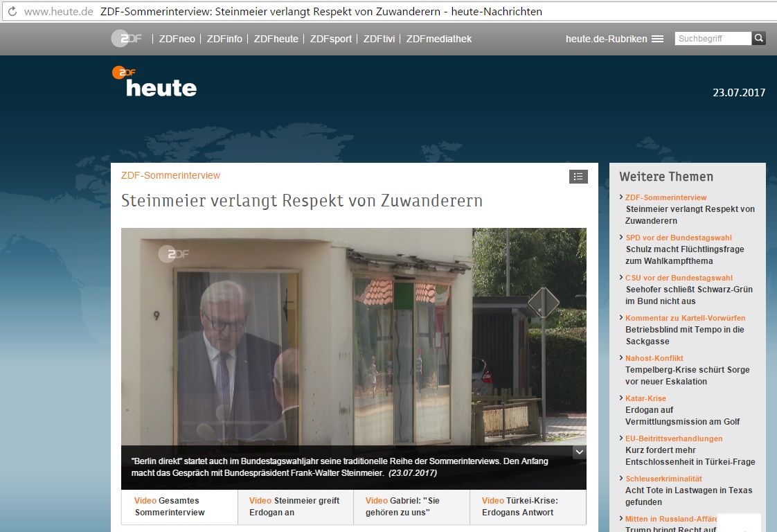Click the browser address bar URL
This screenshot has width=777, height=532.
58,11
